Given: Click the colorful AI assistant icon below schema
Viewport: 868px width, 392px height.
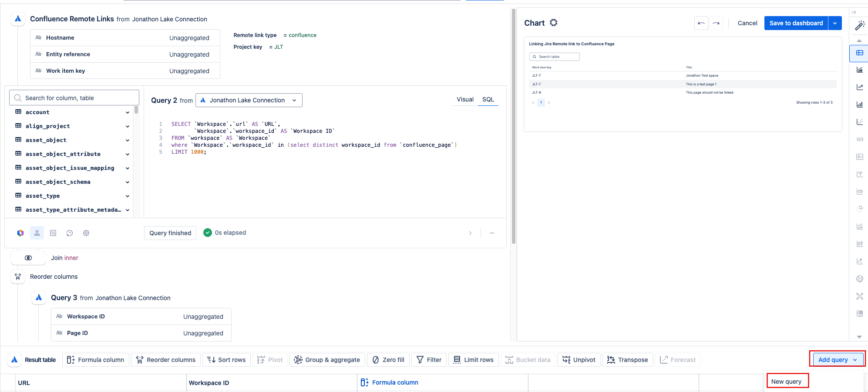Looking at the screenshot, I should tap(20, 233).
